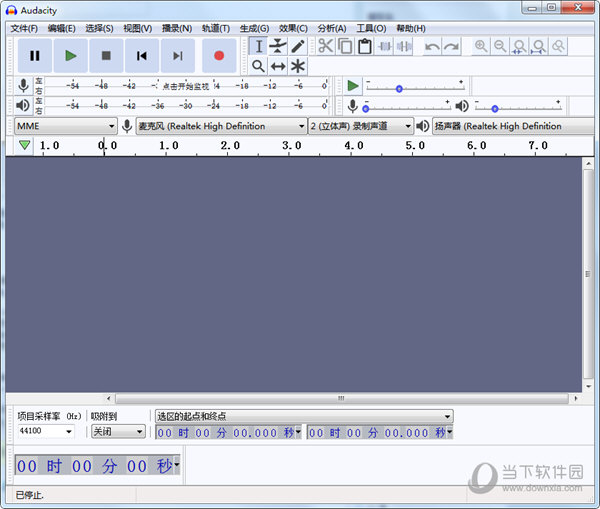The width and height of the screenshot is (600, 509).
Task: Click the Zoom Out magnifier
Action: pyautogui.click(x=500, y=46)
